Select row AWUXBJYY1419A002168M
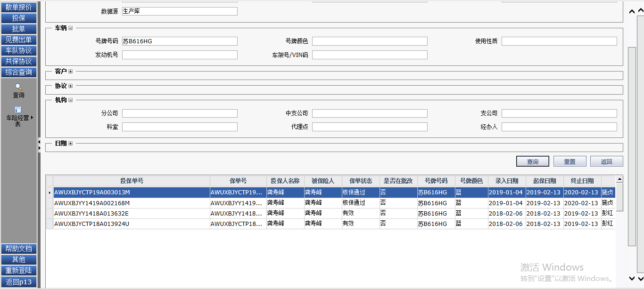Screen dimensions: 644x289 click(330, 203)
